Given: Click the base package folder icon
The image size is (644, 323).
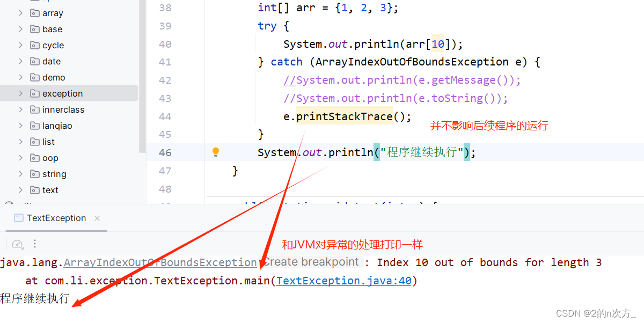Looking at the screenshot, I should pos(35,29).
